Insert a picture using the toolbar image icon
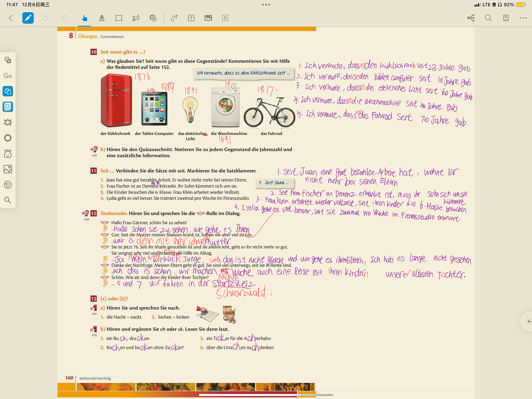This screenshot has width=532, height=399. 208,18
